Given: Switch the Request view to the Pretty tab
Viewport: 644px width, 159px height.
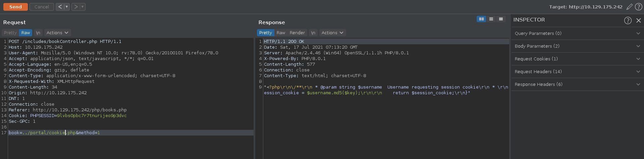Looking at the screenshot, I should click(x=10, y=33).
